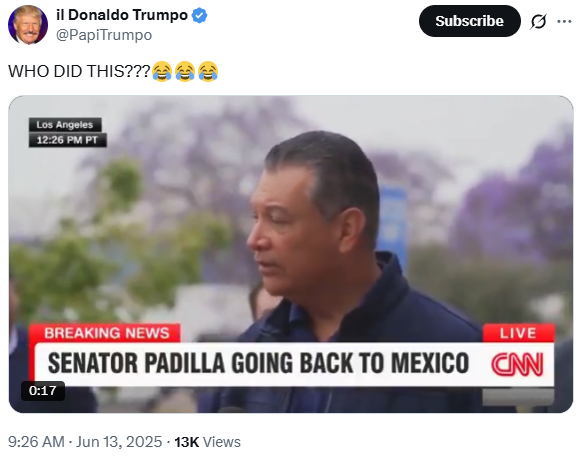Image resolution: width=587 pixels, height=462 pixels.
Task: Click the red LIVE tag
Action: tap(518, 333)
